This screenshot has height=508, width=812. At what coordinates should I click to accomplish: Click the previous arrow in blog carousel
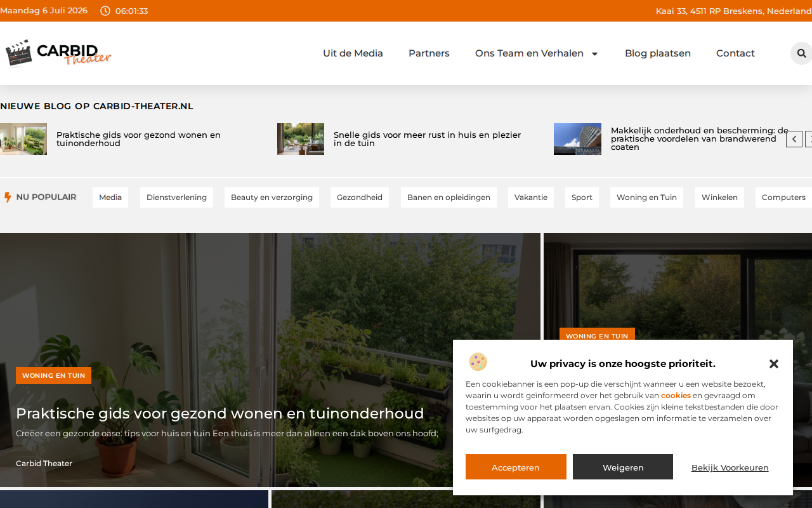(x=794, y=139)
